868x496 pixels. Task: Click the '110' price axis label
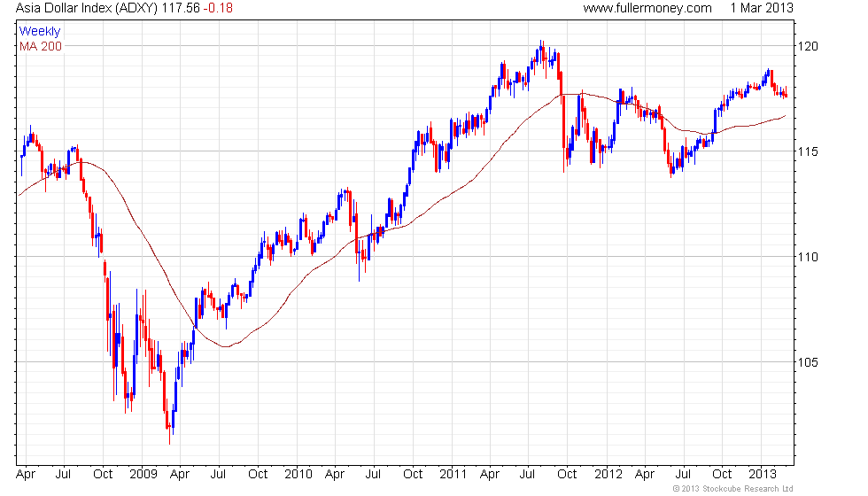click(808, 257)
